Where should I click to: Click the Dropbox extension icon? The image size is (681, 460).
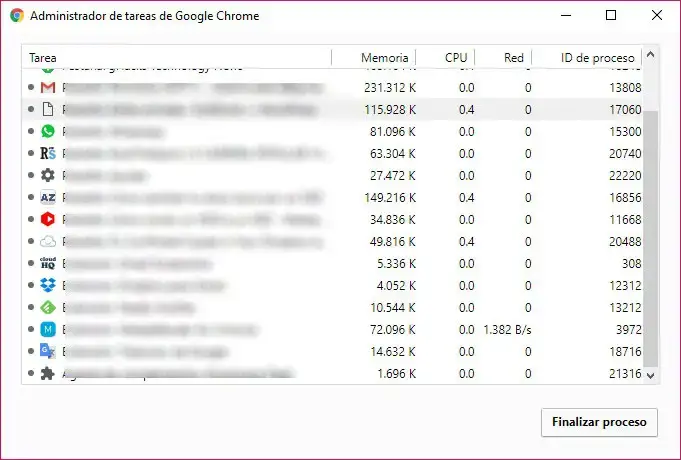(48, 285)
